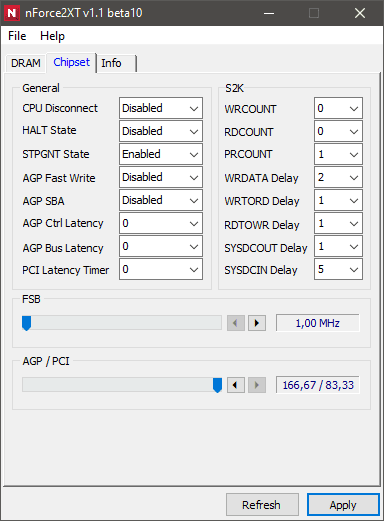Minimize the nForce2XT window
This screenshot has height=521, width=384.
[269, 13]
